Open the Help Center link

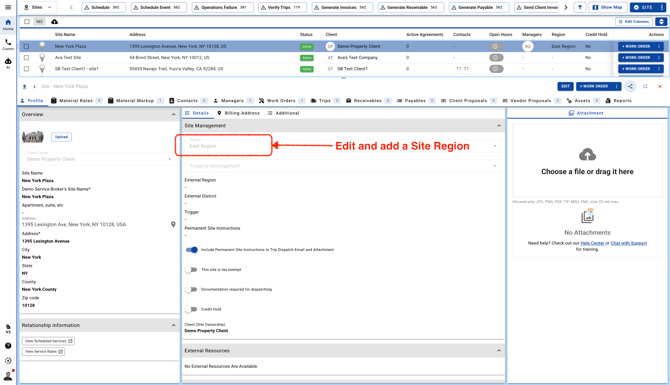[x=592, y=243]
